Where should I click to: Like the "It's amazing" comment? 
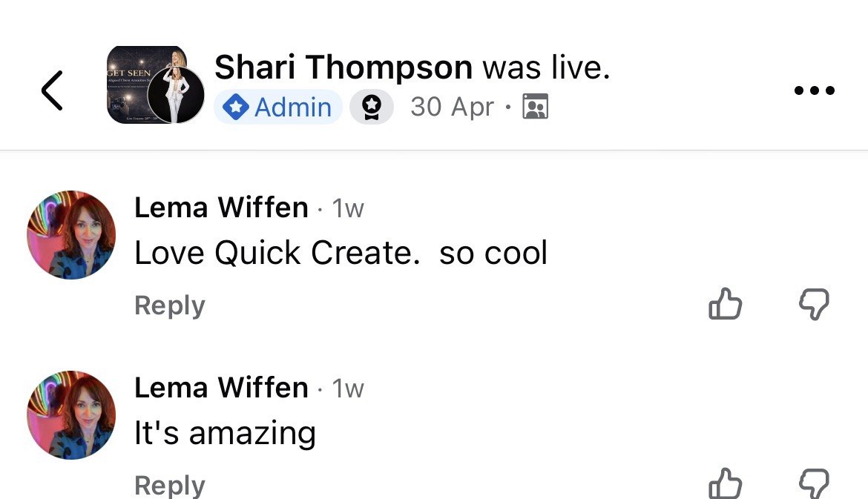pyautogui.click(x=725, y=483)
